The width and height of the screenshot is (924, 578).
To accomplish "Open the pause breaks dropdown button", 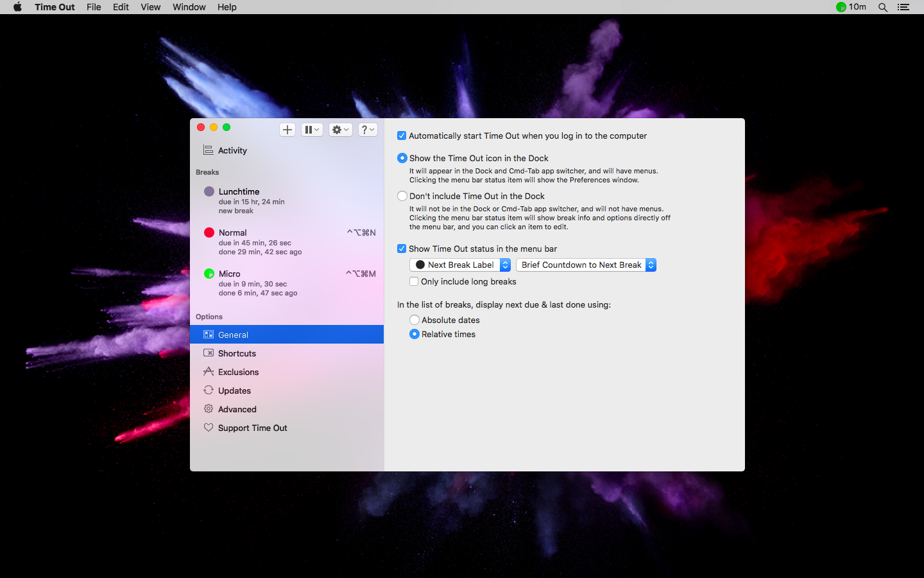I will click(312, 130).
